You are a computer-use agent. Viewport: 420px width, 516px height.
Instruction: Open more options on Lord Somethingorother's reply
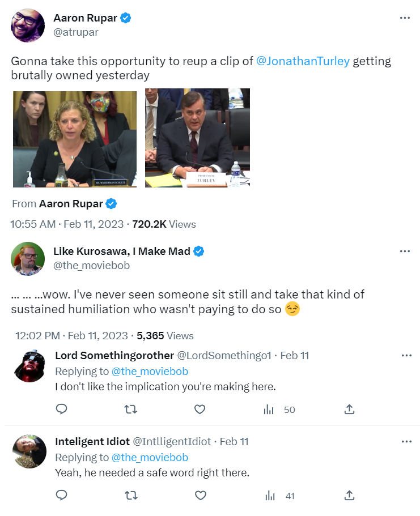406,356
